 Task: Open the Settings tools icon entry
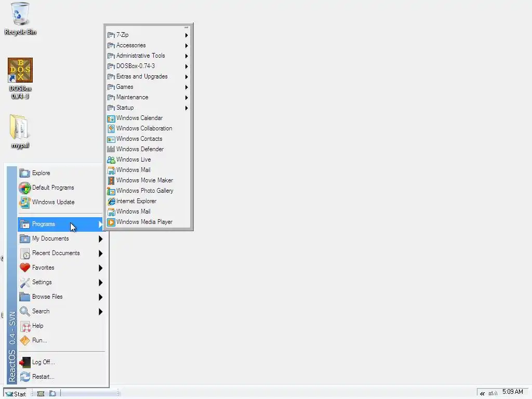pos(60,282)
